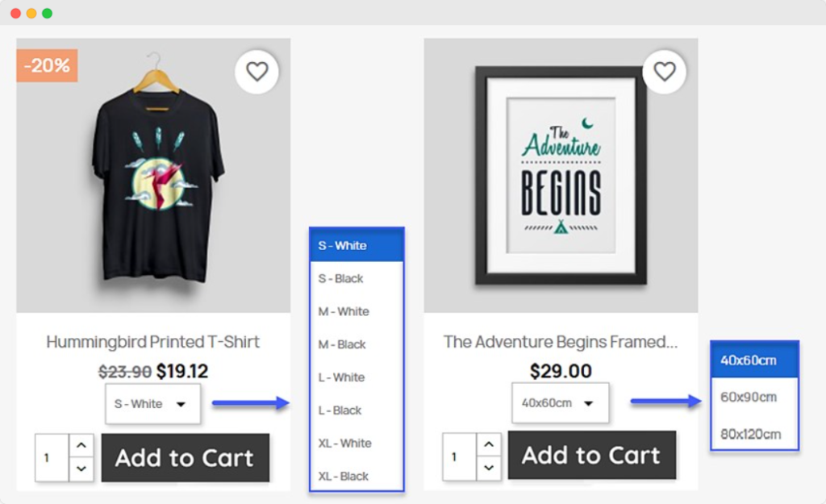Choose the 60x90cm size option
826x504 pixels.
click(x=753, y=397)
